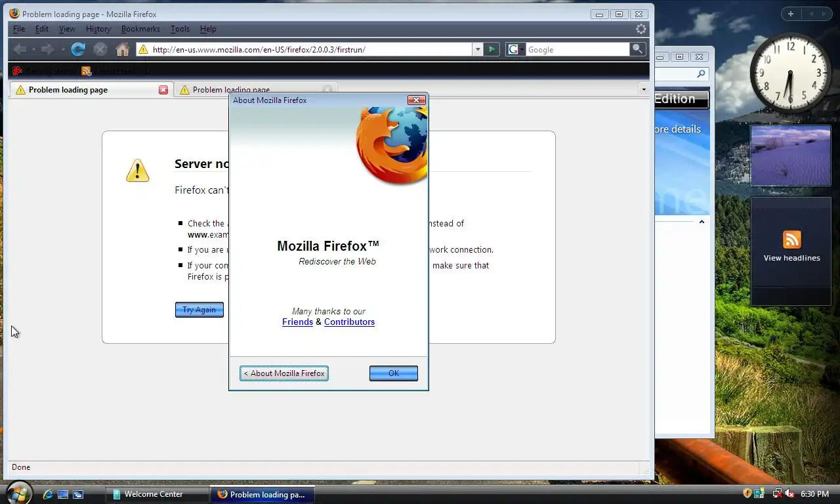Close the first Problem loading page tab
The height and width of the screenshot is (504, 840).
coord(163,90)
